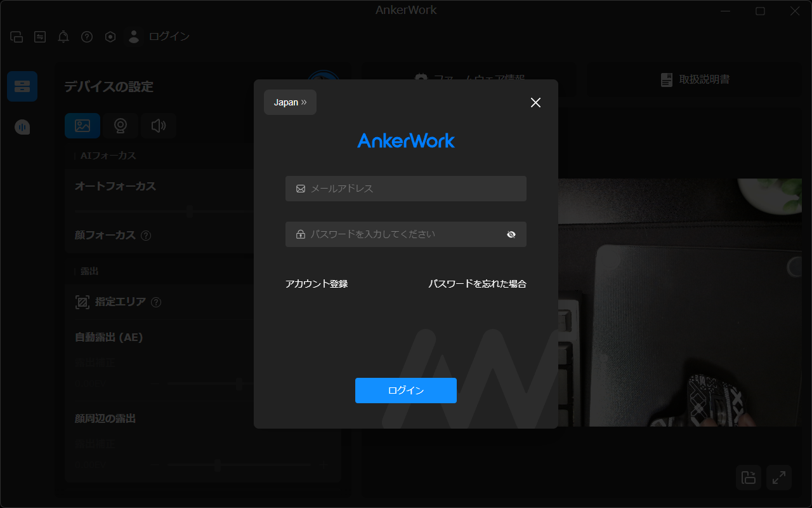Click the switch device icon in top toolbar
Viewport: 812px width, 508px height.
(x=40, y=37)
